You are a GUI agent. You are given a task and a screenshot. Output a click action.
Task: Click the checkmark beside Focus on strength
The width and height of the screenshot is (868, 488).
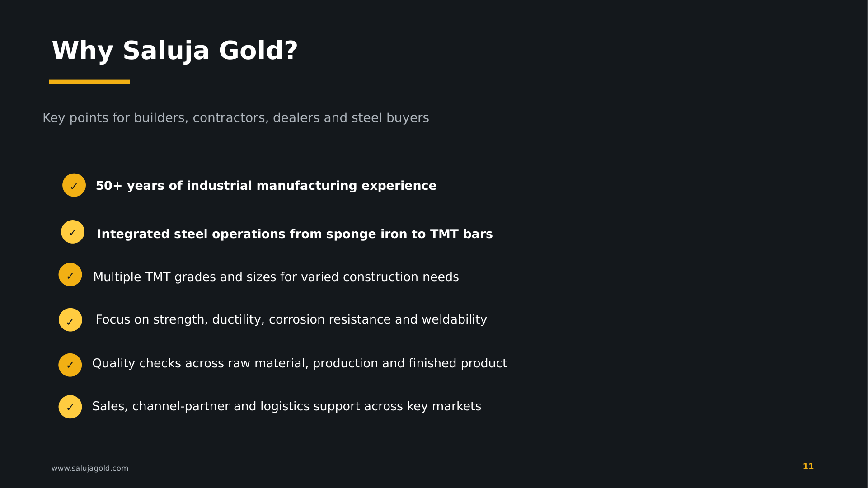(x=70, y=320)
